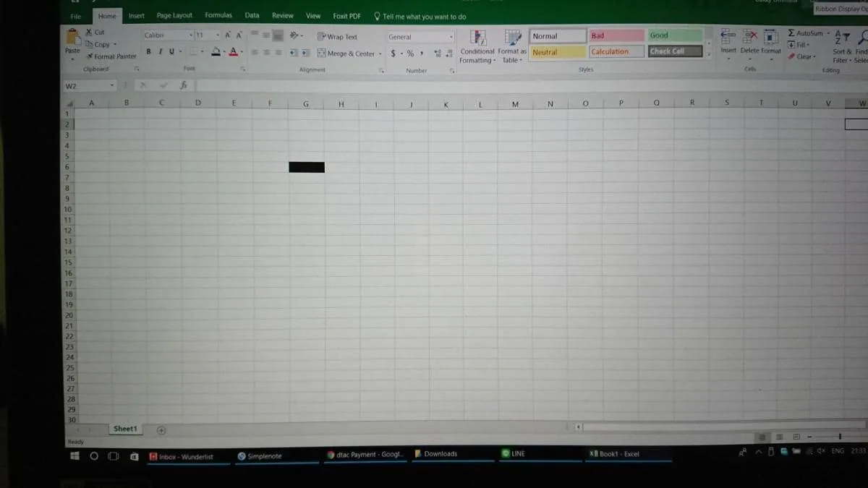Click the Orientation text angle icon
Image resolution: width=868 pixels, height=488 pixels.
click(x=294, y=35)
